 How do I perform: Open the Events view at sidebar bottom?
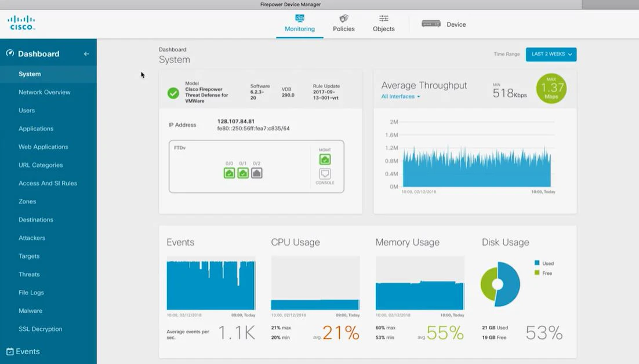(x=27, y=351)
